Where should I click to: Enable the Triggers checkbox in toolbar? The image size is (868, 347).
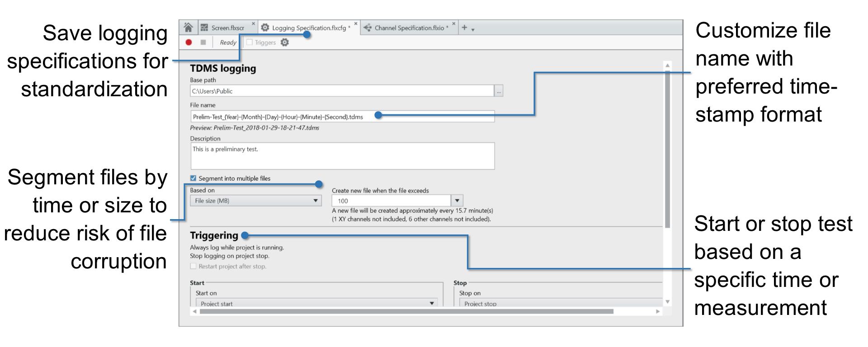click(x=249, y=42)
